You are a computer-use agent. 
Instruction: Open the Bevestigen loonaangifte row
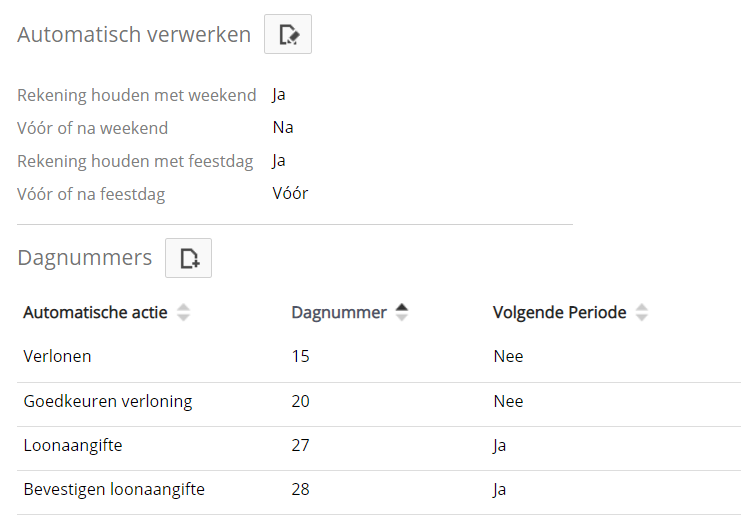point(114,489)
